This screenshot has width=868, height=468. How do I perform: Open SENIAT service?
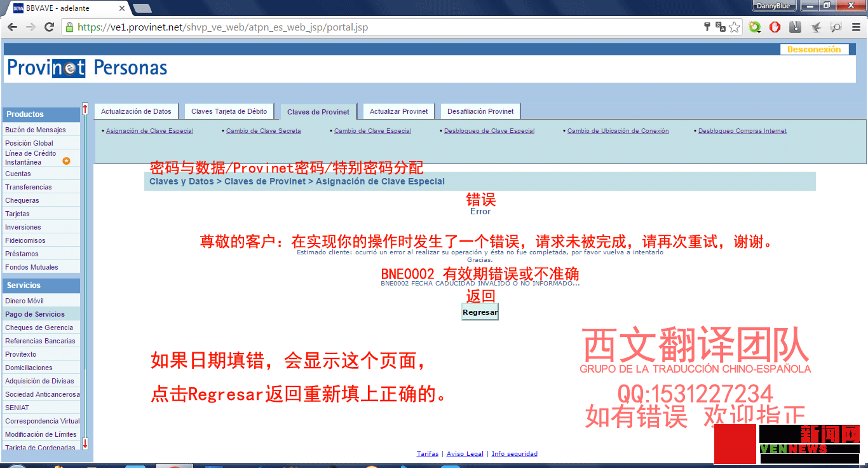tap(41, 408)
